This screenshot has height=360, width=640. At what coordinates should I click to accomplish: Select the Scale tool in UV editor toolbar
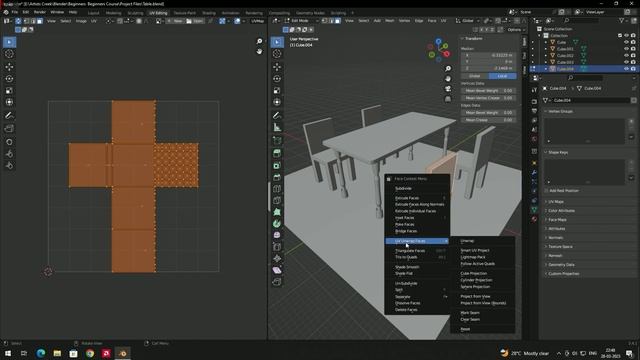pyautogui.click(x=9, y=90)
